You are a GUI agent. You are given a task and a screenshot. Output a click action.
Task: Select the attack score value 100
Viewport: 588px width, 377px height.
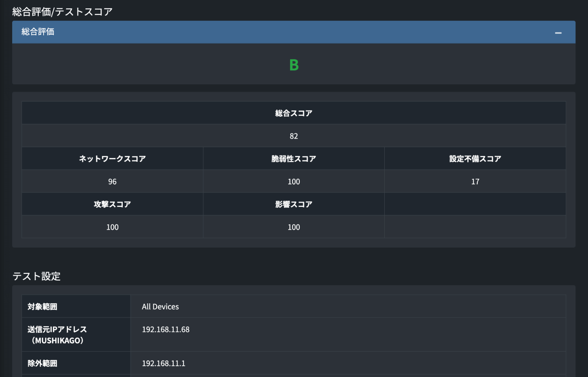click(112, 227)
